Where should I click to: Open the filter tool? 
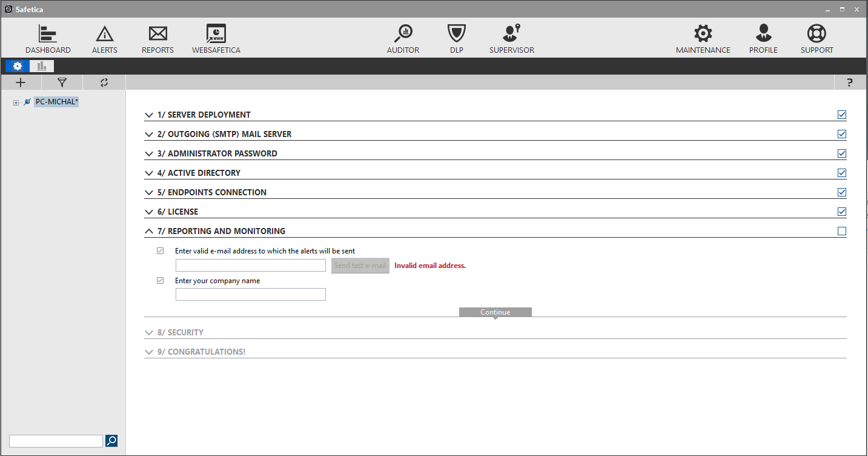pyautogui.click(x=62, y=82)
